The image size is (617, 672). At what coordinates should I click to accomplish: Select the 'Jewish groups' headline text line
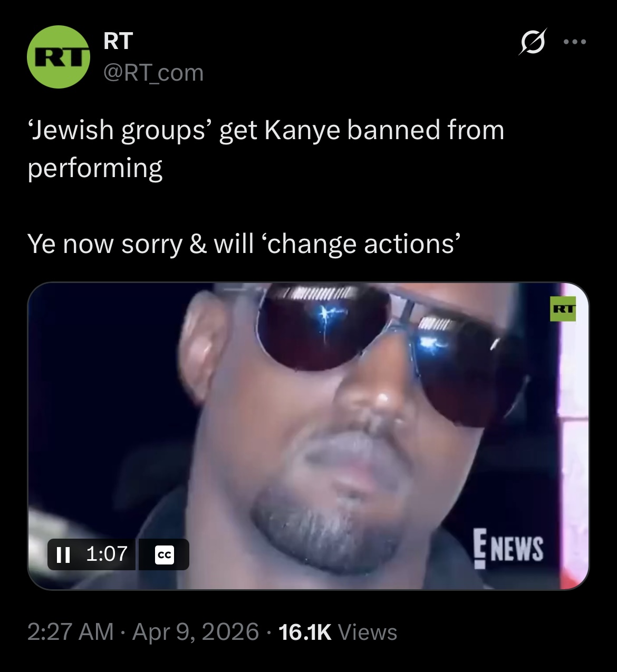pos(266,130)
